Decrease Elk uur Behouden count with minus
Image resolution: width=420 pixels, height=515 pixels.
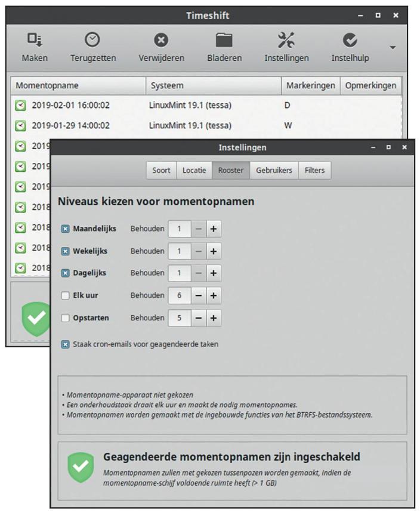198,295
